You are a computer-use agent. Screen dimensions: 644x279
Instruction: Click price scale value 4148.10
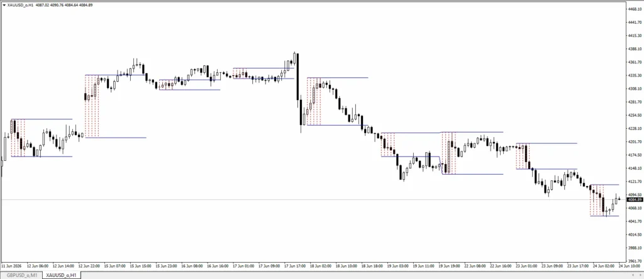pos(635,168)
